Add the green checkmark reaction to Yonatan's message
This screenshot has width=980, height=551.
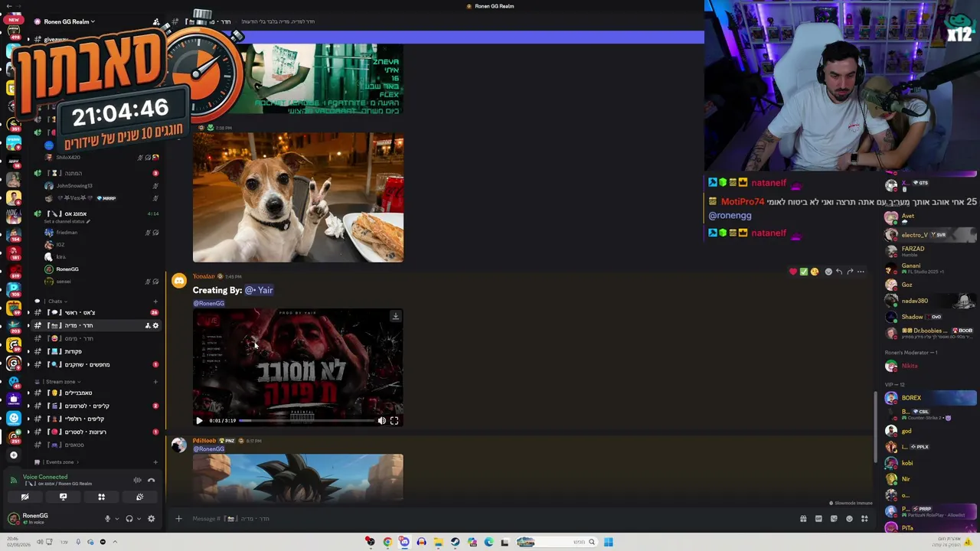point(803,272)
